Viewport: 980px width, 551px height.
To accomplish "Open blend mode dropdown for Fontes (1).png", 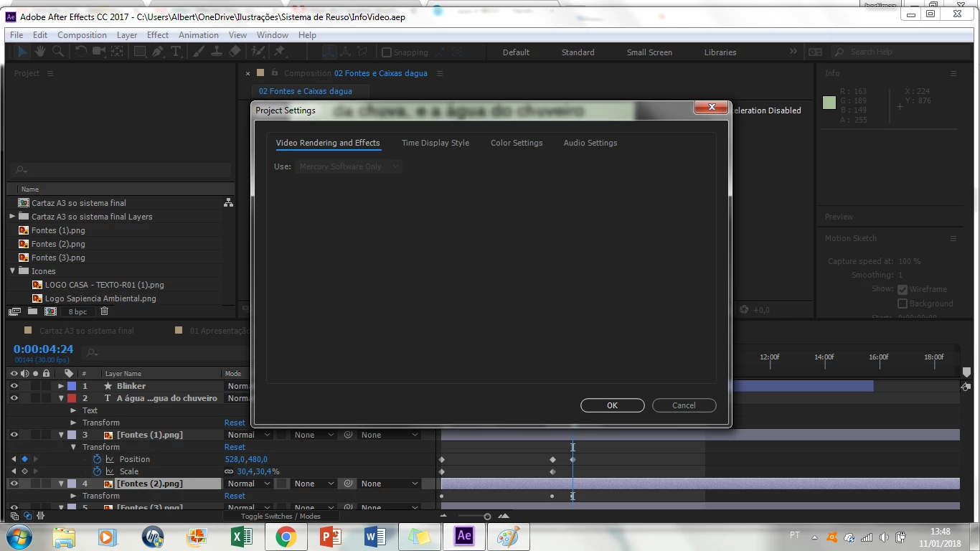I will pyautogui.click(x=248, y=435).
